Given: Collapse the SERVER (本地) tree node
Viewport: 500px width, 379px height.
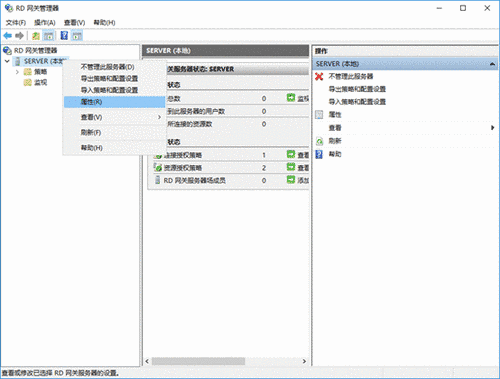Looking at the screenshot, I should tap(7, 61).
